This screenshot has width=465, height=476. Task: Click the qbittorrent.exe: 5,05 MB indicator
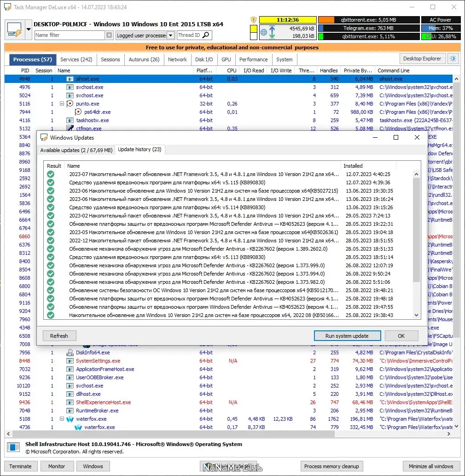[368, 20]
